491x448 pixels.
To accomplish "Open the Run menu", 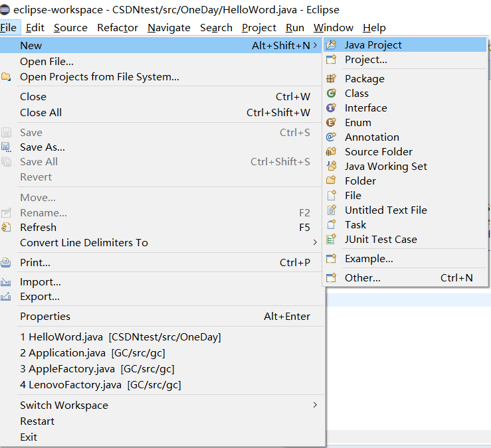I will pos(294,28).
